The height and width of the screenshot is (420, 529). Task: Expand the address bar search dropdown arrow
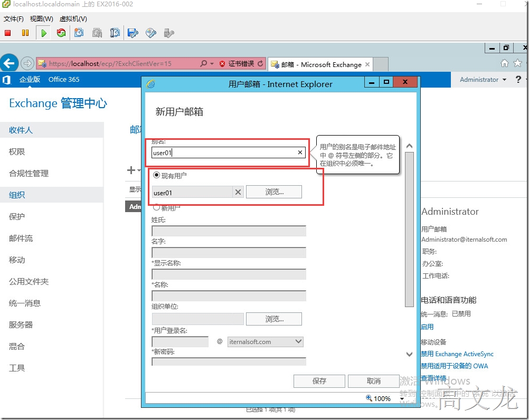212,64
